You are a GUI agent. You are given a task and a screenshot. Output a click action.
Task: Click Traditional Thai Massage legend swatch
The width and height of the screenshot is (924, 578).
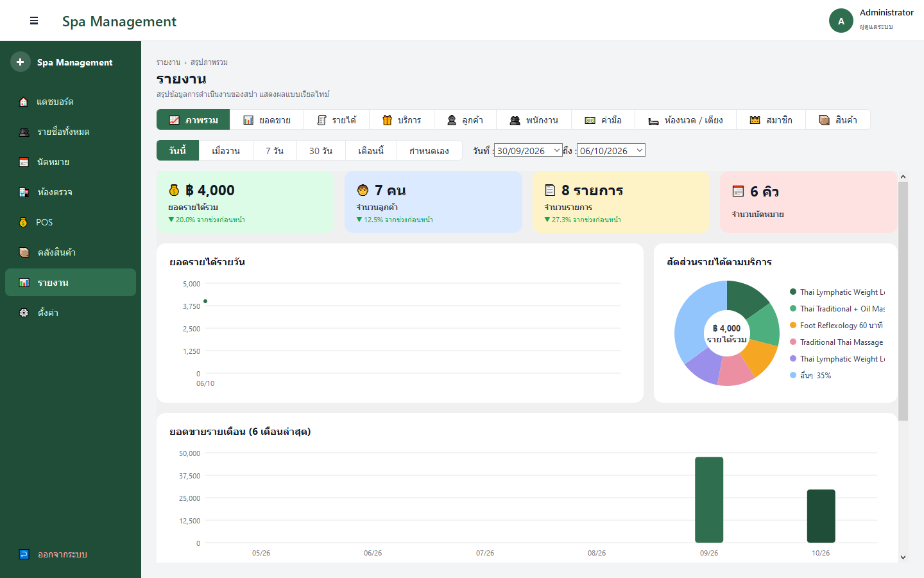793,342
